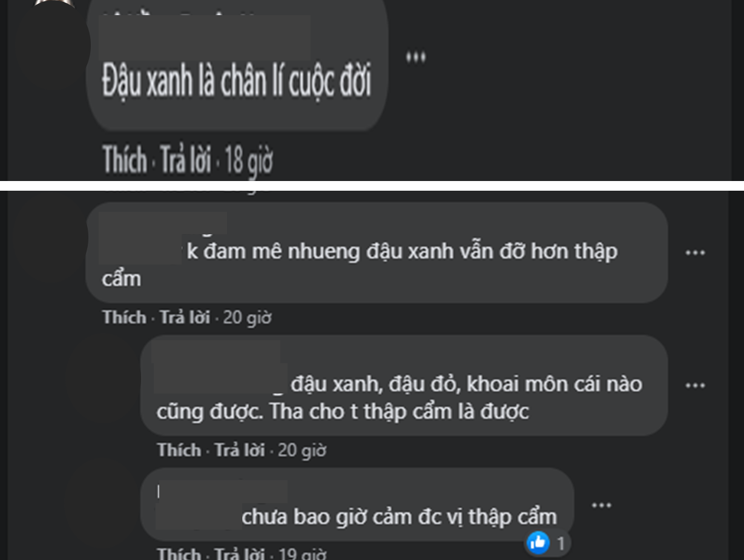Open 20 giờ timestamp under 'khoai môn' reply

pos(302,450)
